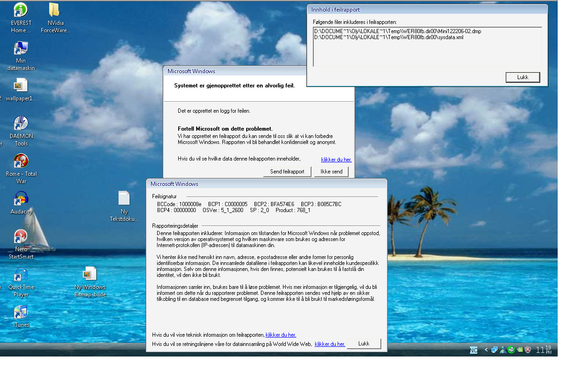Image resolution: width=588 pixels, height=368 pixels.
Task: Click Lukk in the Feilsignatur details window
Action: tap(364, 344)
